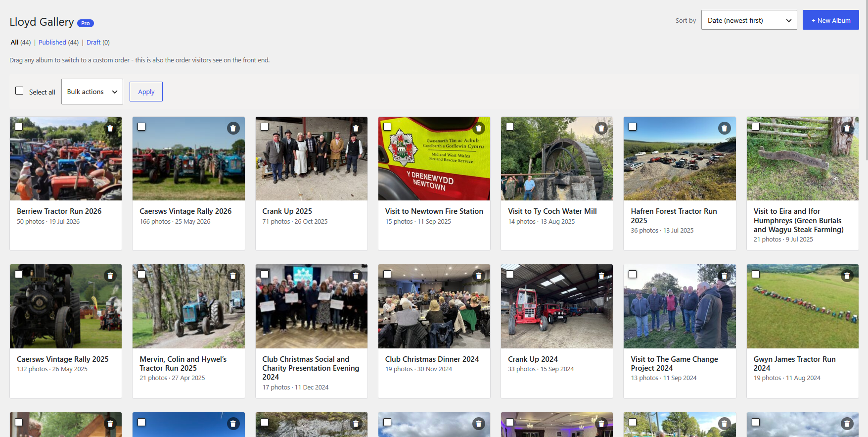Click the Christmas dinner crowd thumbnail
Image resolution: width=868 pixels, height=437 pixels.
[x=434, y=306]
